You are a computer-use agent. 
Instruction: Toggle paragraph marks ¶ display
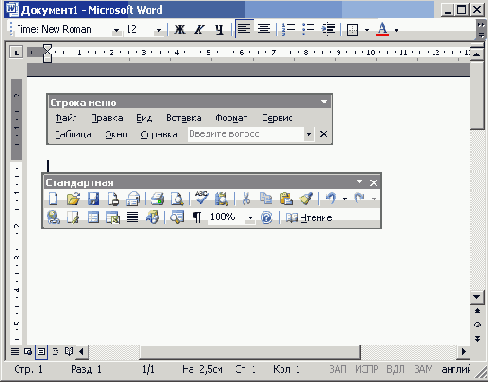pos(197,218)
